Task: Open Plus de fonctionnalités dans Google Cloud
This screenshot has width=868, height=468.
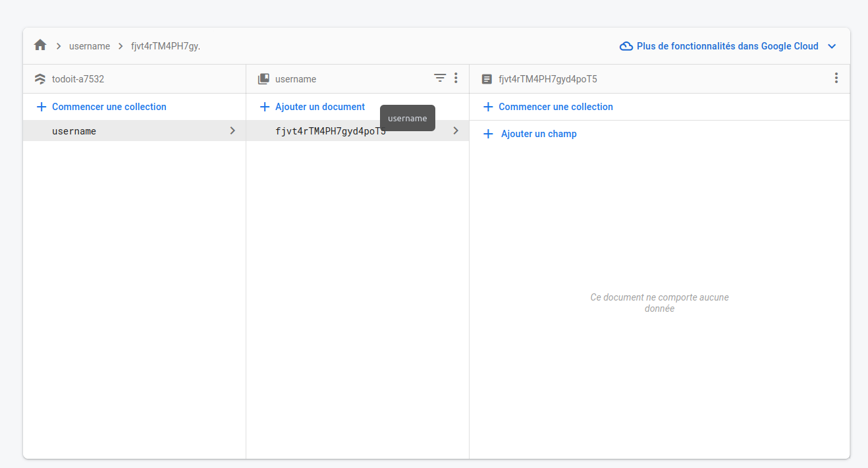Action: (x=727, y=45)
